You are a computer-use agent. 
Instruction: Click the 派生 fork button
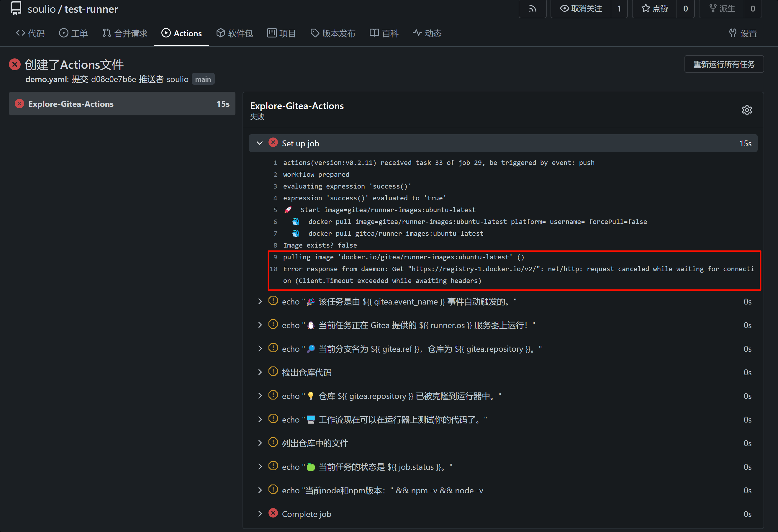pyautogui.click(x=722, y=9)
